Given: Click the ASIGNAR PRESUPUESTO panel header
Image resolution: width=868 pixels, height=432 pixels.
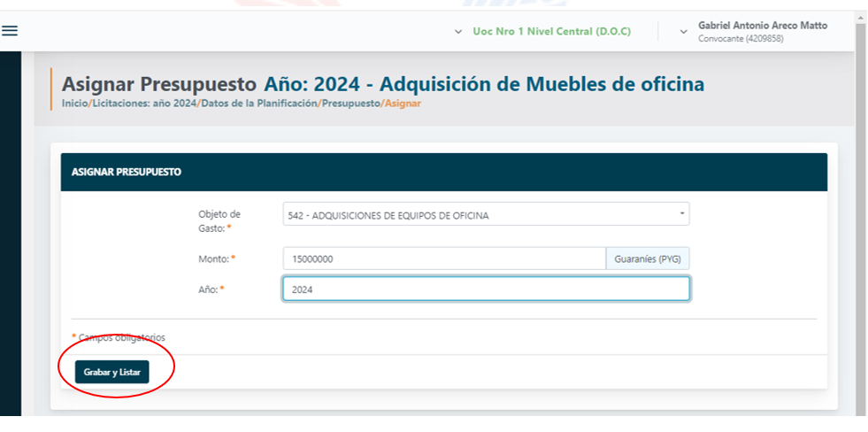Looking at the screenshot, I should pyautogui.click(x=444, y=173).
